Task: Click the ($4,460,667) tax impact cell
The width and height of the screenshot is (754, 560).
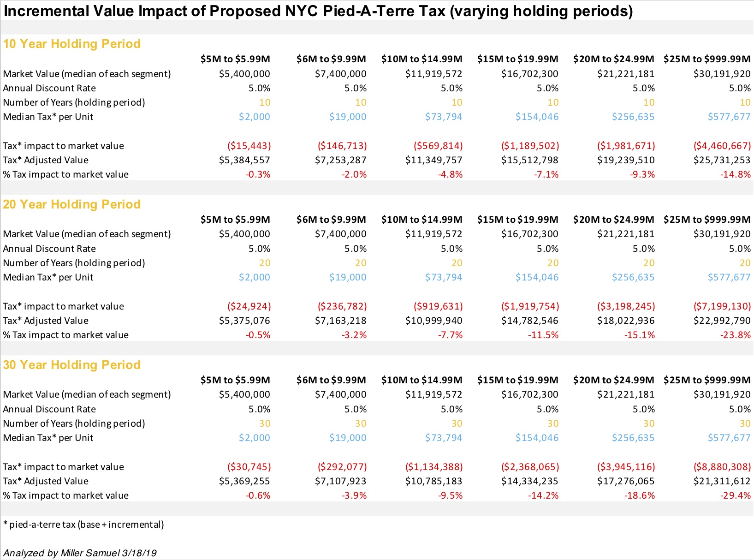Action: click(722, 146)
